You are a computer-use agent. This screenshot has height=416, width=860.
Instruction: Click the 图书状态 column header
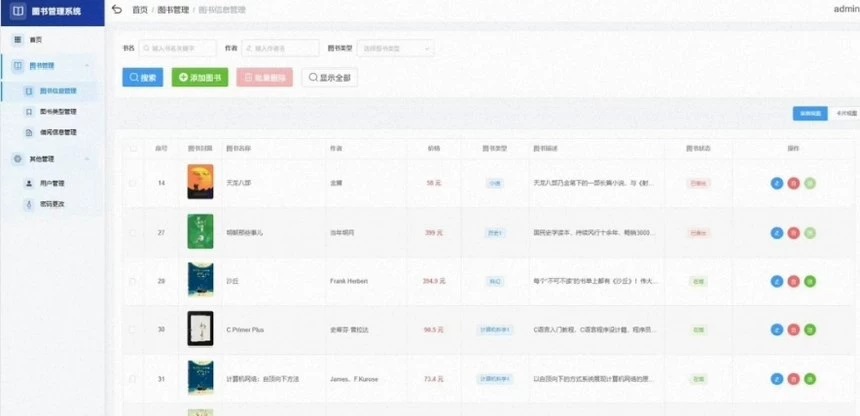point(698,148)
